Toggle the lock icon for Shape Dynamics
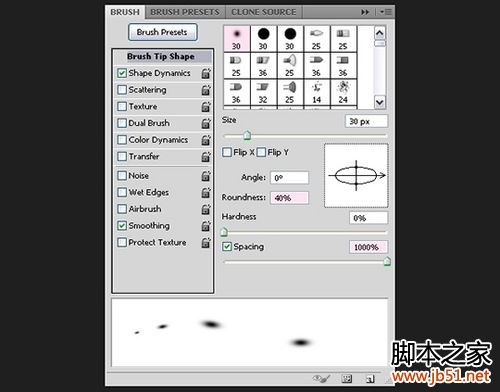This screenshot has width=500, height=392. [x=206, y=73]
